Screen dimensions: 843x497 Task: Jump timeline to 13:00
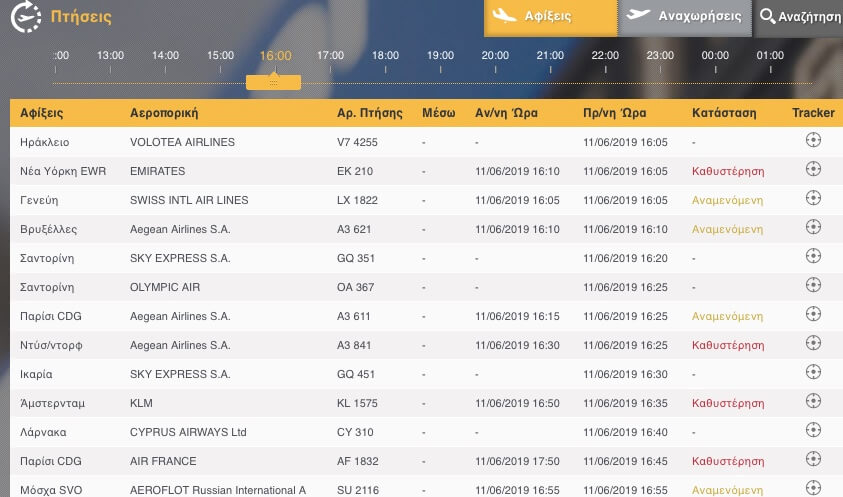pyautogui.click(x=110, y=55)
